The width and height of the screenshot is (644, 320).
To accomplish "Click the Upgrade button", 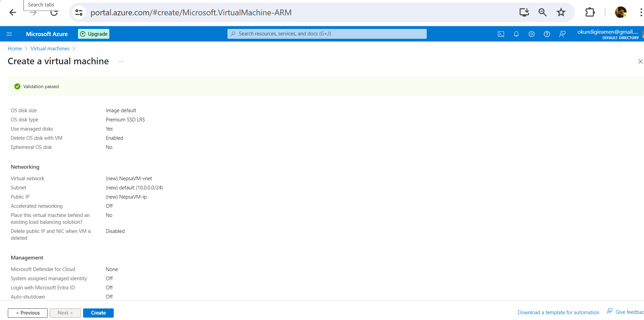I will click(x=94, y=34).
